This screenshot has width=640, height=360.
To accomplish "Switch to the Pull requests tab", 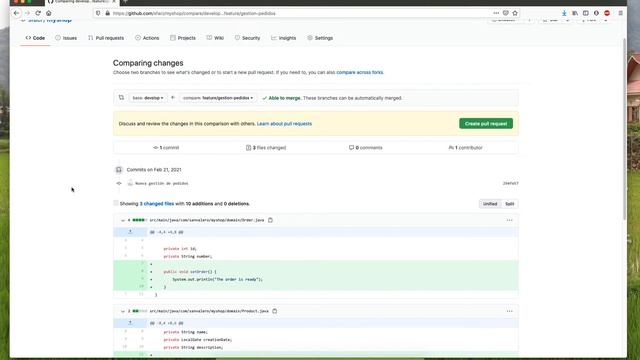I will pyautogui.click(x=106, y=38).
